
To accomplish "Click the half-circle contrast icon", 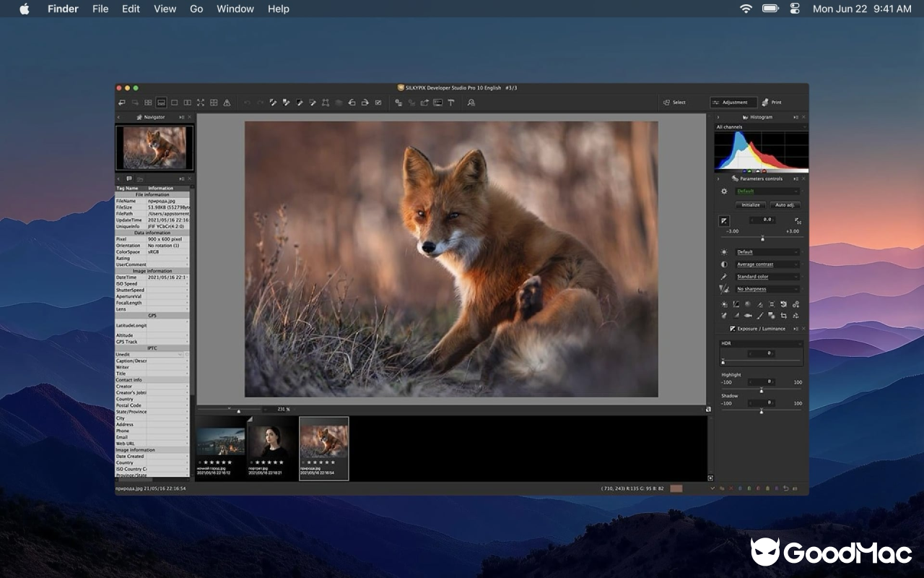I will coord(724,264).
